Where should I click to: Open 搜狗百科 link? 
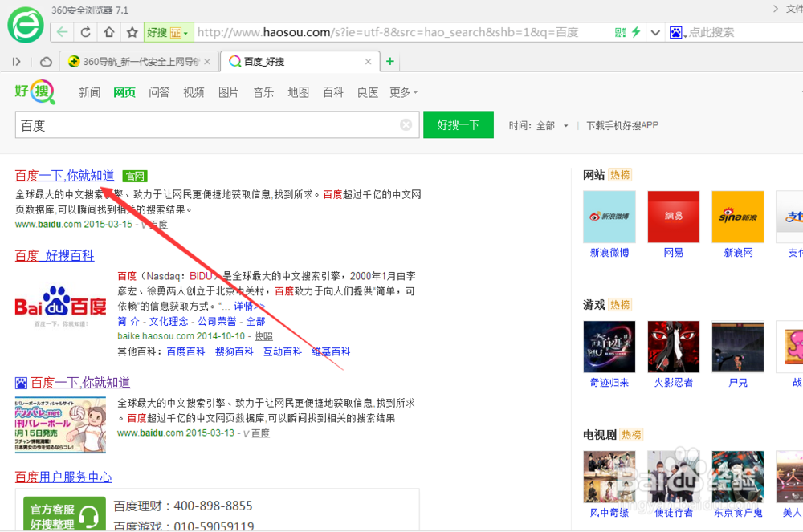tap(234, 352)
